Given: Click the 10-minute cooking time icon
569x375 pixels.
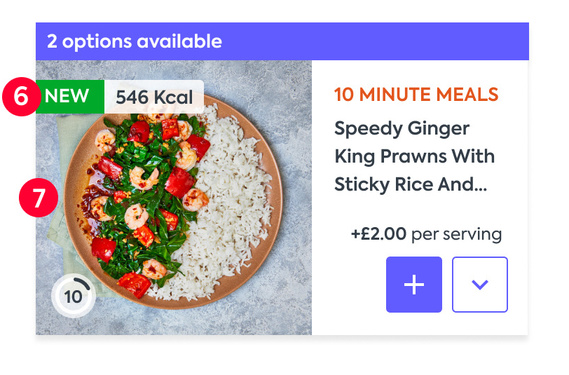Looking at the screenshot, I should click(x=74, y=296).
